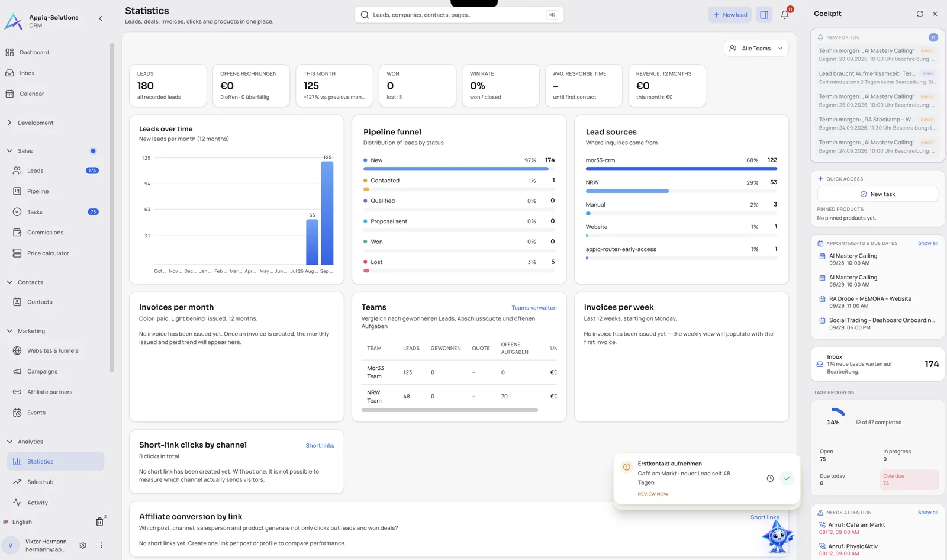Click the New lead button
This screenshot has height=560, width=947.
730,15
